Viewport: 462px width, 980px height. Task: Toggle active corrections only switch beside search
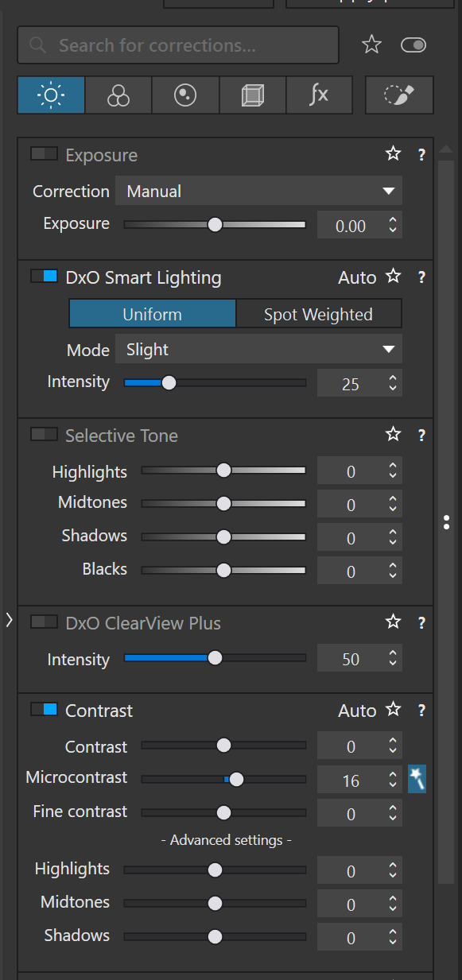tap(413, 45)
